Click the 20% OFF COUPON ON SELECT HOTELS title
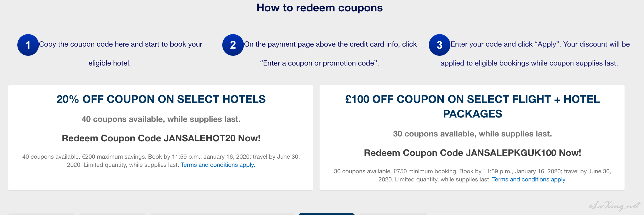This screenshot has height=215, width=644. coord(161,99)
